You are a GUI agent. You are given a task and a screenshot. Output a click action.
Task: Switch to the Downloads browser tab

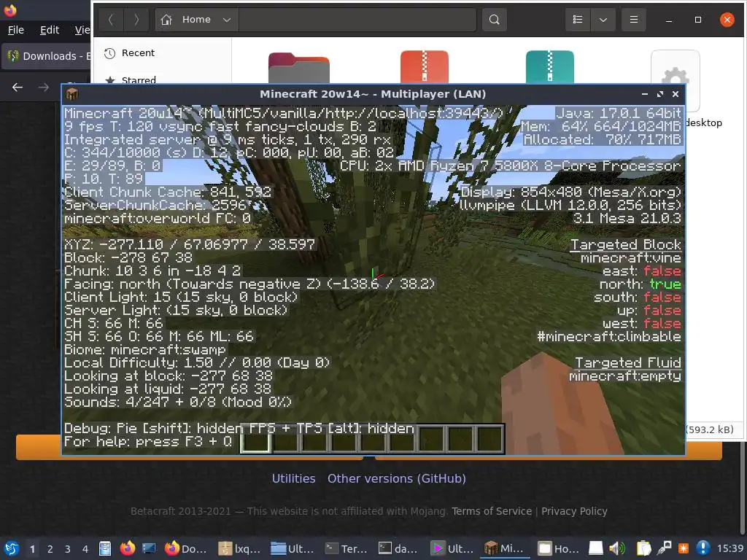point(47,56)
